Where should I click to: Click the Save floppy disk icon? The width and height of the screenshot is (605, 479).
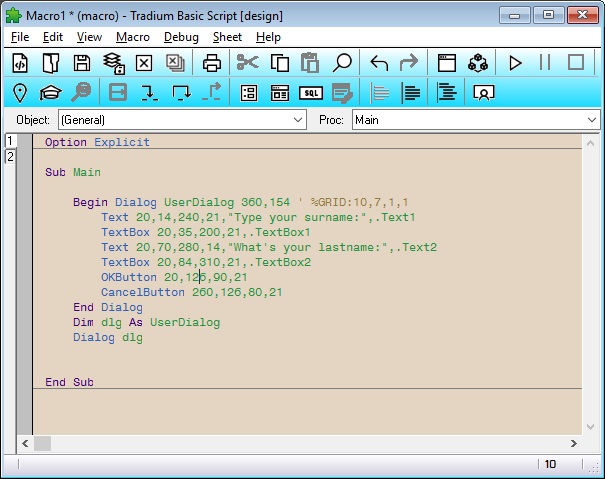click(x=82, y=63)
